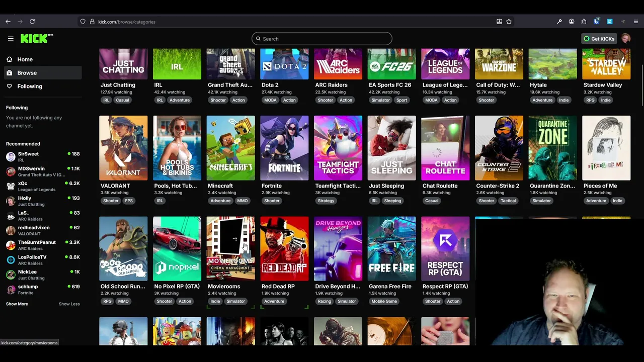Click the Mobile Game tag
The height and width of the screenshot is (362, 644).
[384, 301]
